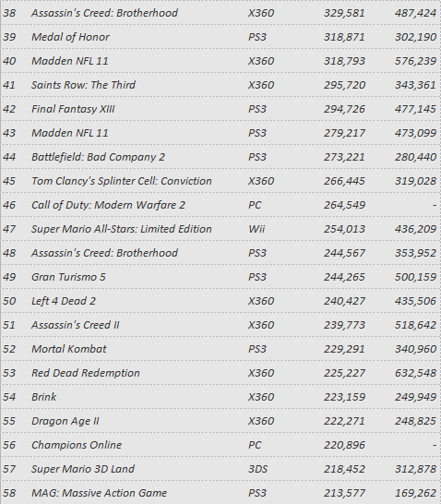Click Red Dead Redemption game title
The image size is (441, 504).
click(x=86, y=373)
